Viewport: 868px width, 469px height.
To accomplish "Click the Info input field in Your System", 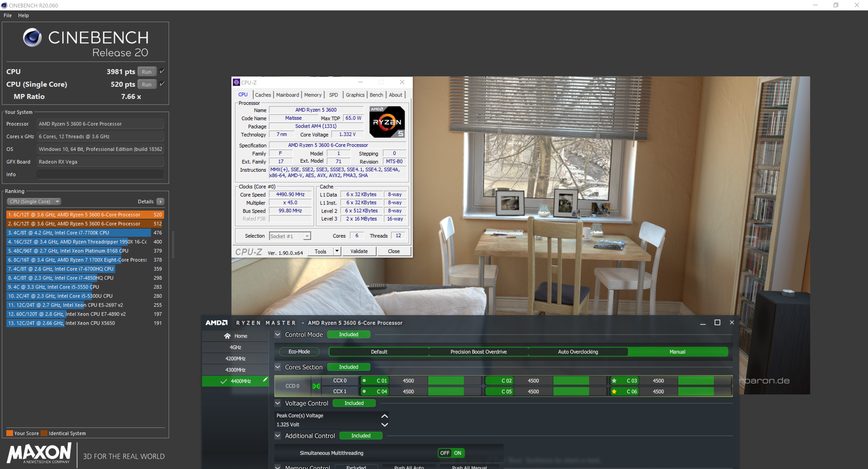I will 100,174.
